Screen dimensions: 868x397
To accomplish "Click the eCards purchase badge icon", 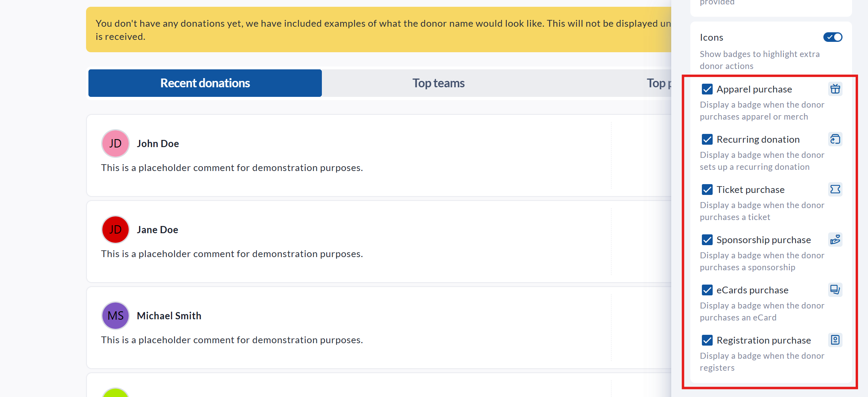I will tap(835, 290).
